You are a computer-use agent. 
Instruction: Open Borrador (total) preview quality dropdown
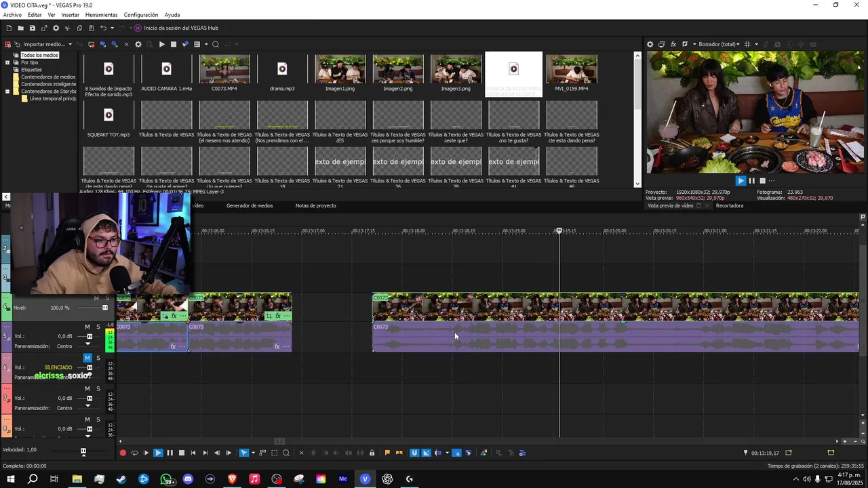[719, 44]
